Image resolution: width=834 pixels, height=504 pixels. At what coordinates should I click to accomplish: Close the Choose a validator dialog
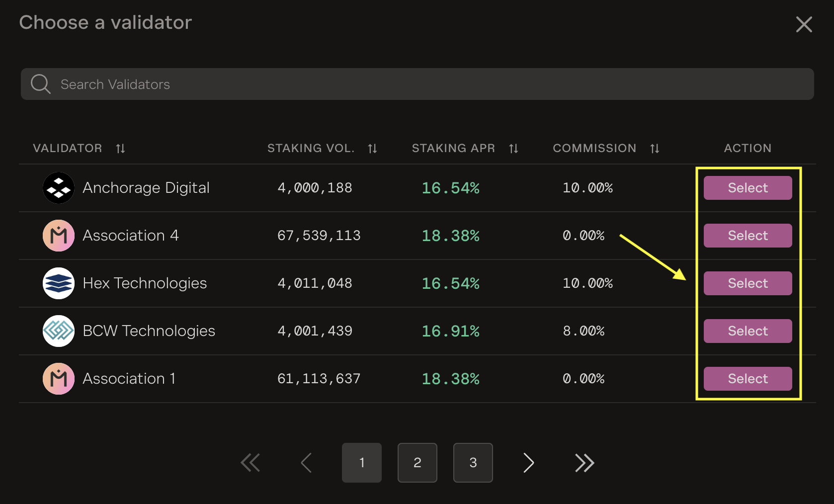coord(804,24)
